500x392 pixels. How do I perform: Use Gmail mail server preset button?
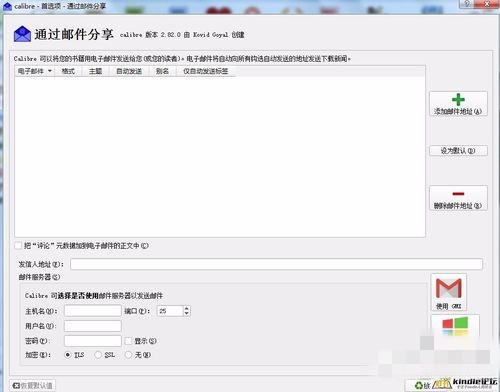(449, 292)
